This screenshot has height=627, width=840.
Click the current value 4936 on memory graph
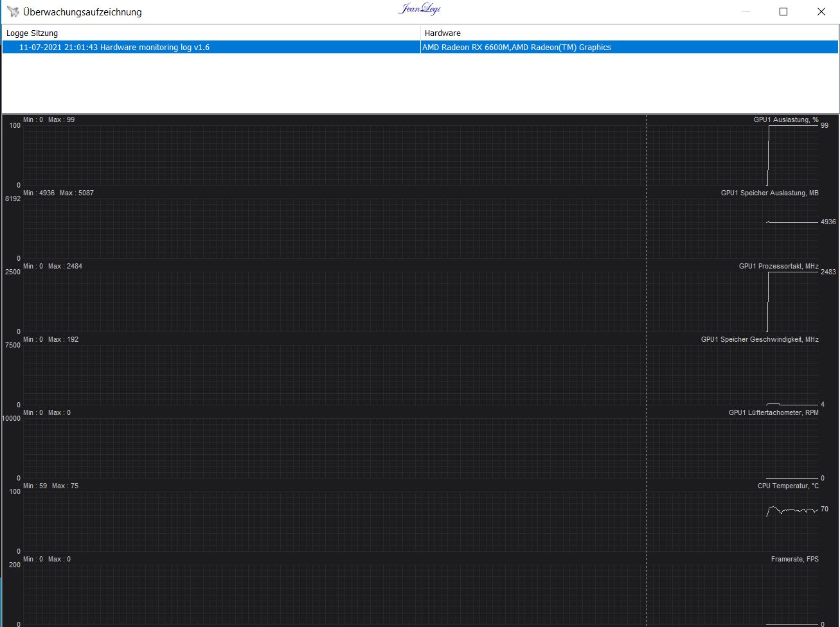(x=828, y=222)
